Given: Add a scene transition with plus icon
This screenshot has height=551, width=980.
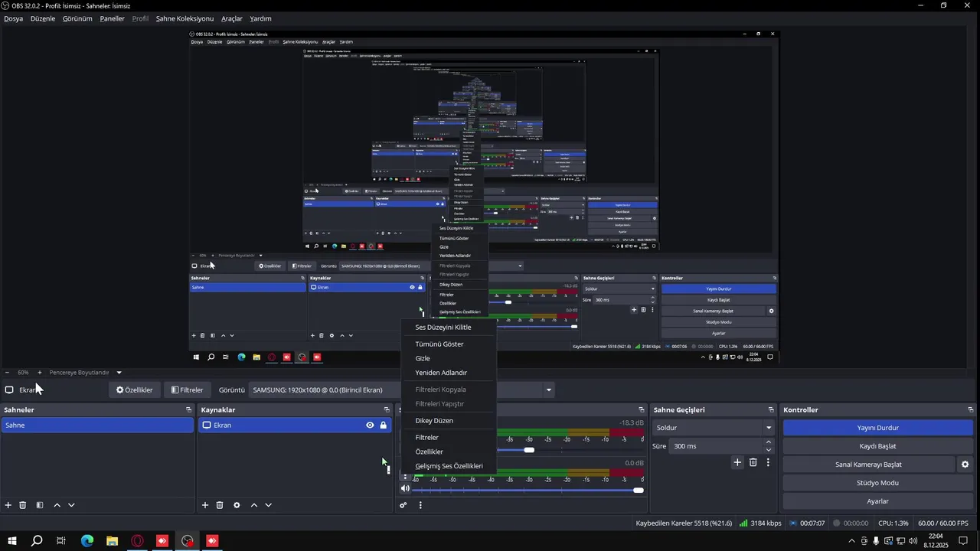Looking at the screenshot, I should pos(737,462).
